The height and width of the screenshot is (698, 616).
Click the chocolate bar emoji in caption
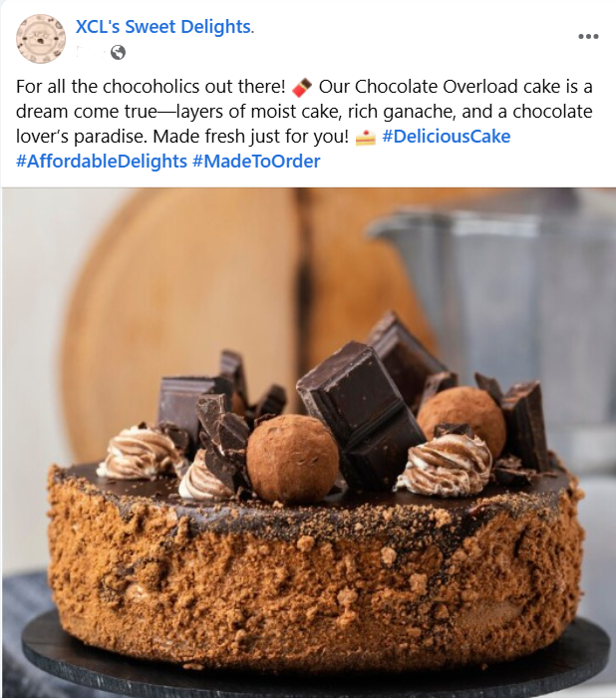[302, 87]
